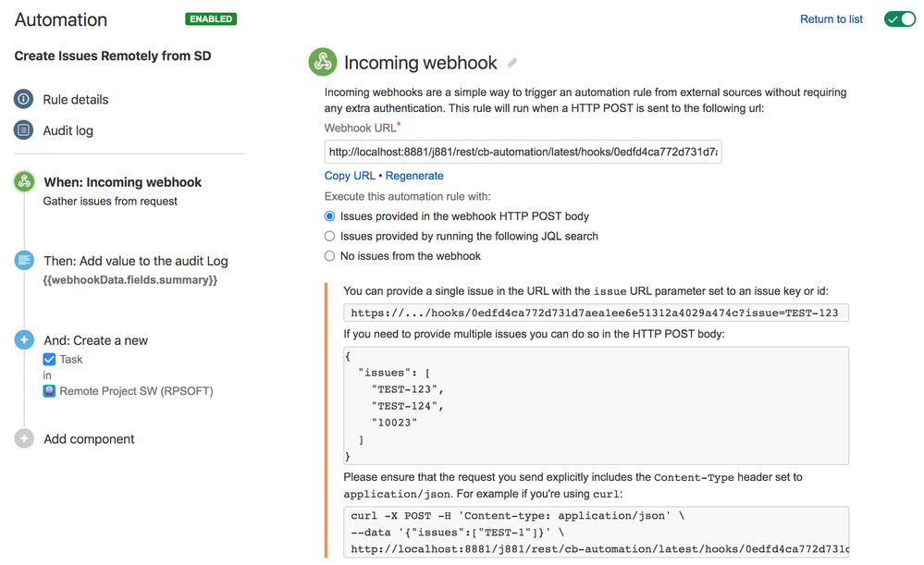Open the Audit log icon
Image resolution: width=924 pixels, height=565 pixels.
pos(24,130)
